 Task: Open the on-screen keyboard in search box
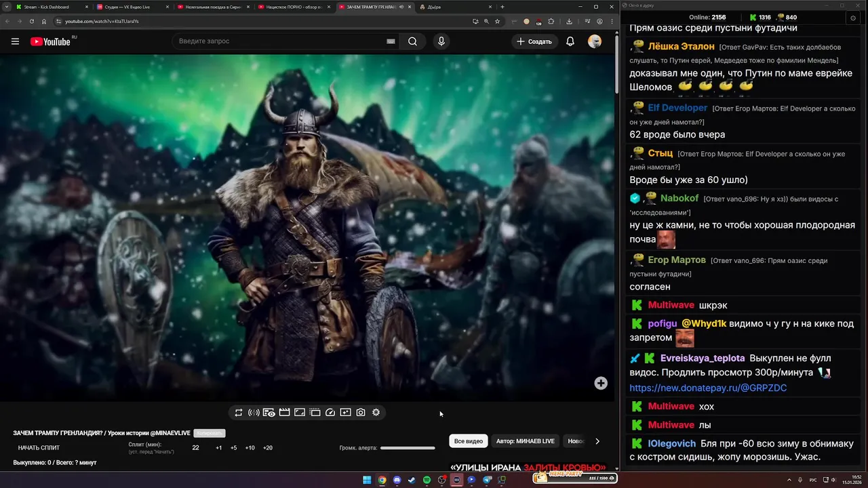pyautogui.click(x=391, y=41)
